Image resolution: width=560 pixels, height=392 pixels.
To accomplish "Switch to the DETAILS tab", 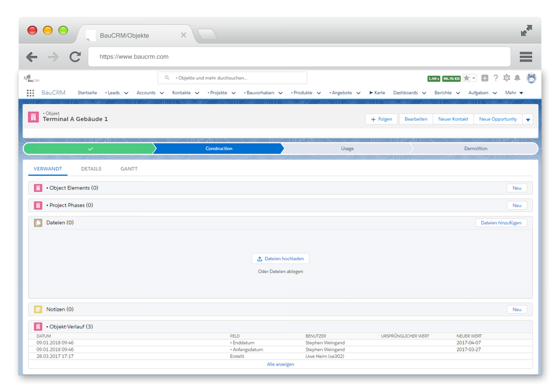I will (91, 169).
